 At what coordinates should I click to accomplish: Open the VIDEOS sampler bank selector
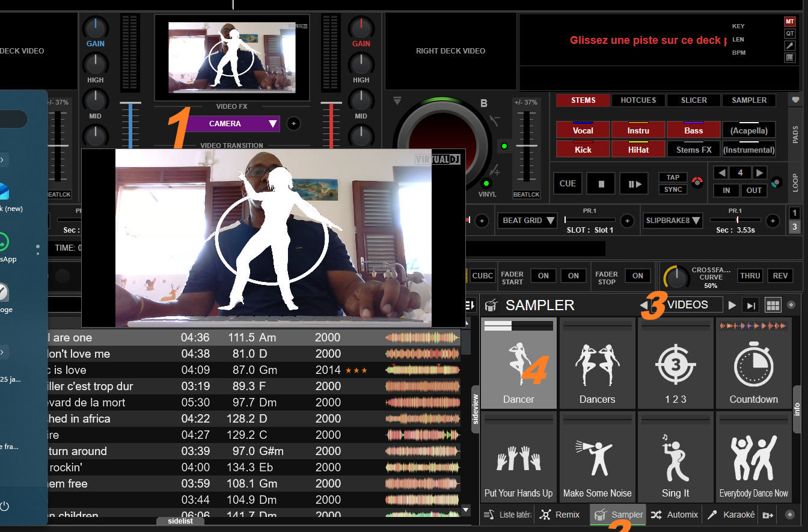pos(688,305)
